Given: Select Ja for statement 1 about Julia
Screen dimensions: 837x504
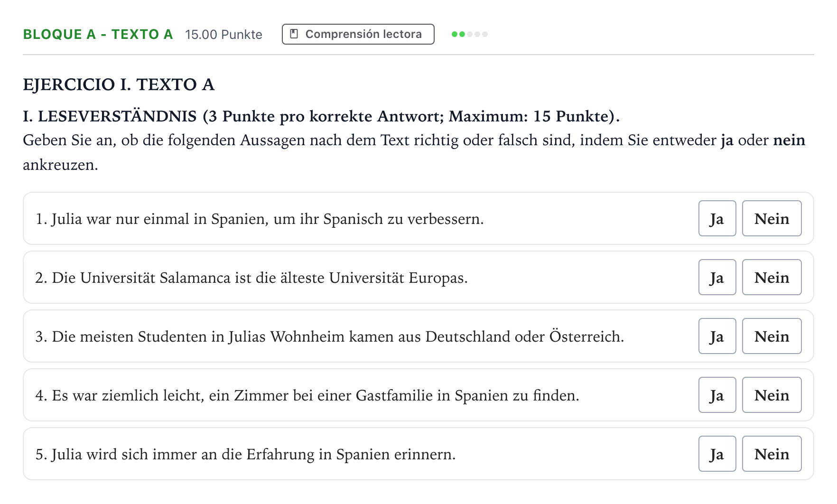Looking at the screenshot, I should [x=717, y=218].
